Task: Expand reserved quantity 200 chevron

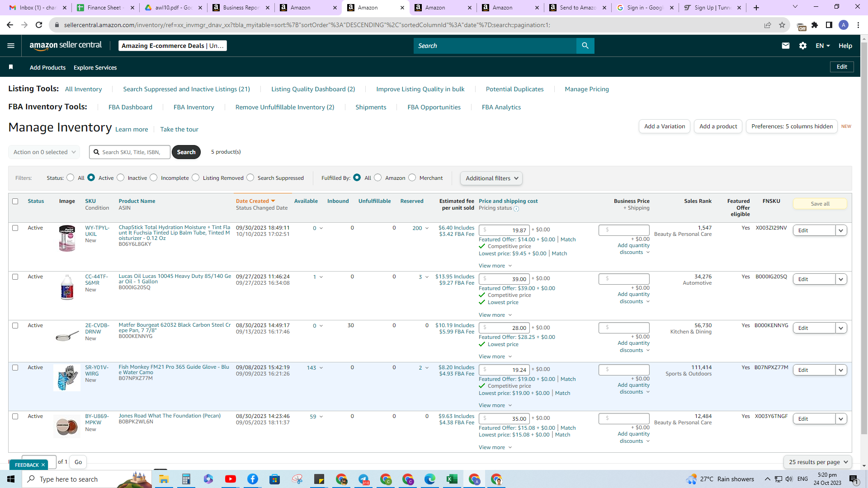Action: 427,228
